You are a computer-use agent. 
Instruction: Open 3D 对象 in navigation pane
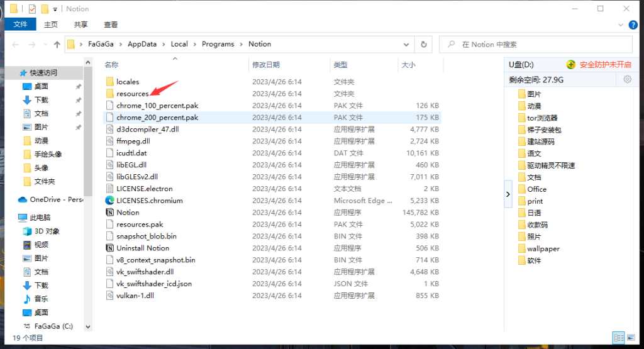click(x=41, y=231)
